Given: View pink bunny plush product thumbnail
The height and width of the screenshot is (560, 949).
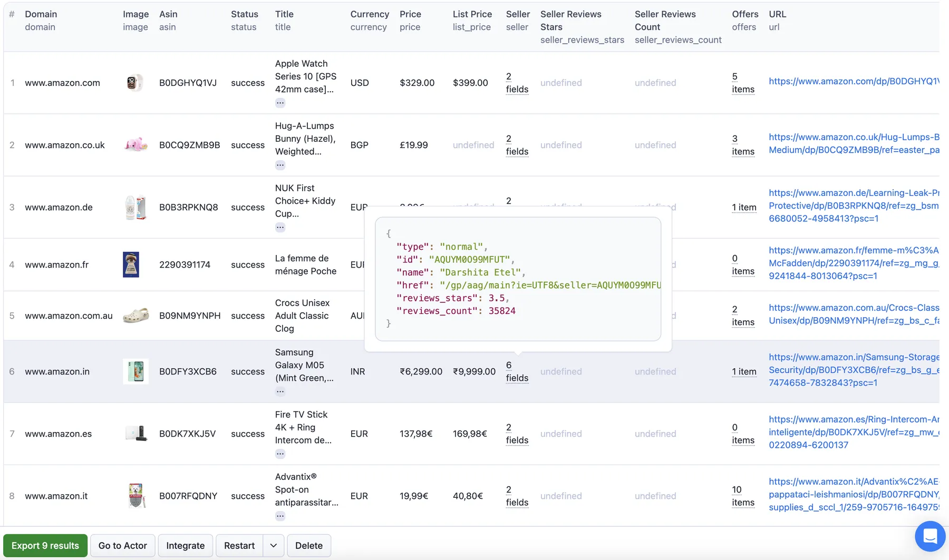Looking at the screenshot, I should tap(135, 144).
